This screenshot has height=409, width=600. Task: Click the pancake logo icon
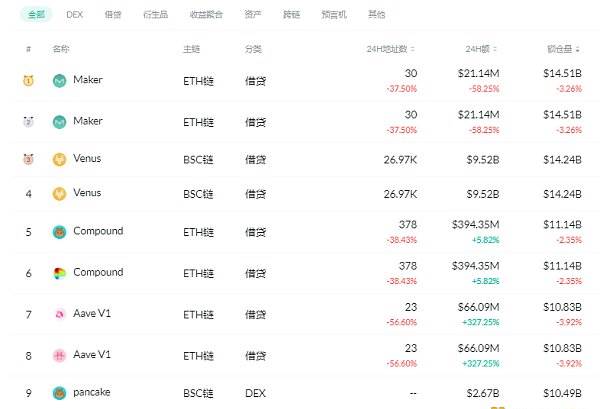click(60, 393)
